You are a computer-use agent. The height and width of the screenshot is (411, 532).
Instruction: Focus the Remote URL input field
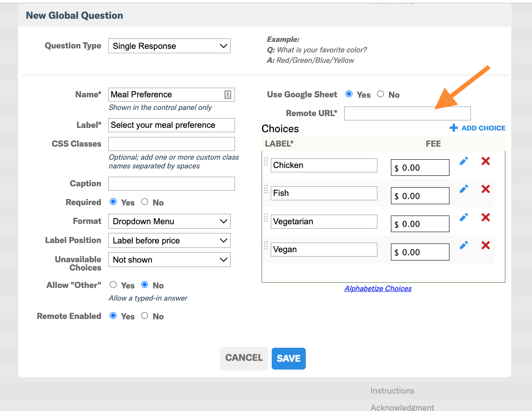408,113
